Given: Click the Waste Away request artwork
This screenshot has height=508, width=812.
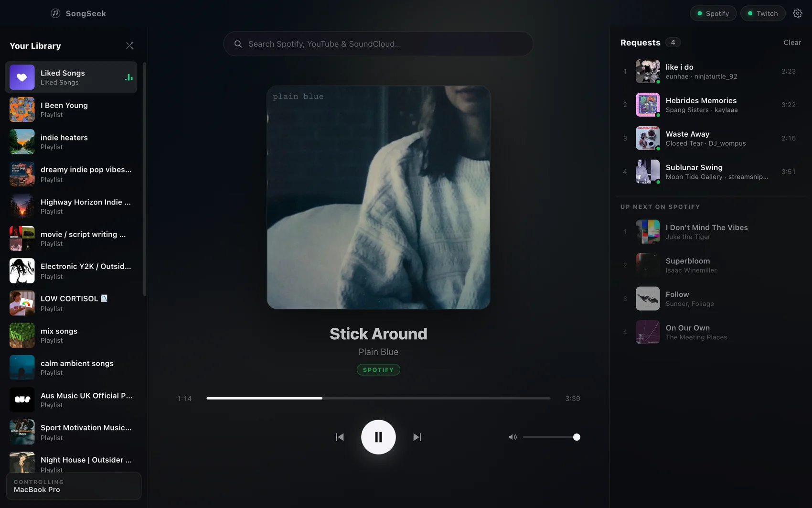Looking at the screenshot, I should (648, 138).
